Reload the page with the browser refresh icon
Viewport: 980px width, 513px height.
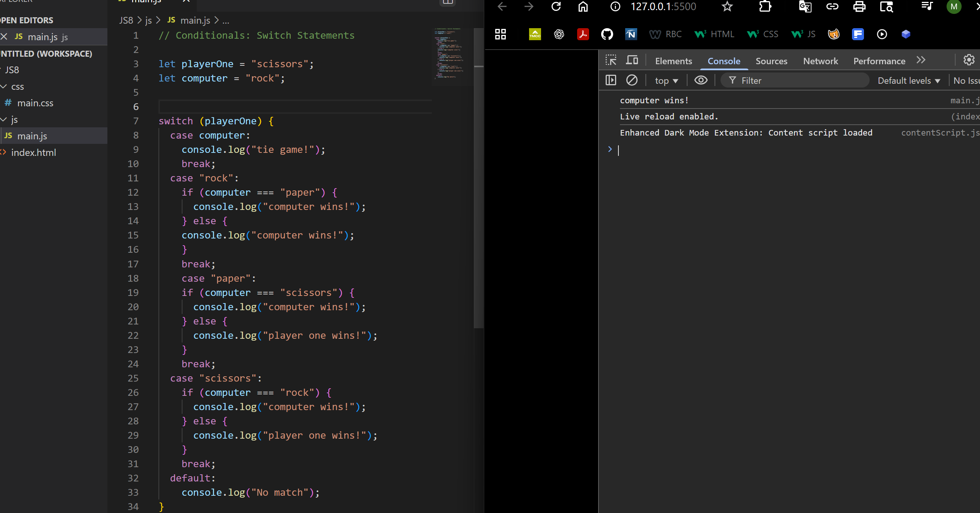[556, 6]
